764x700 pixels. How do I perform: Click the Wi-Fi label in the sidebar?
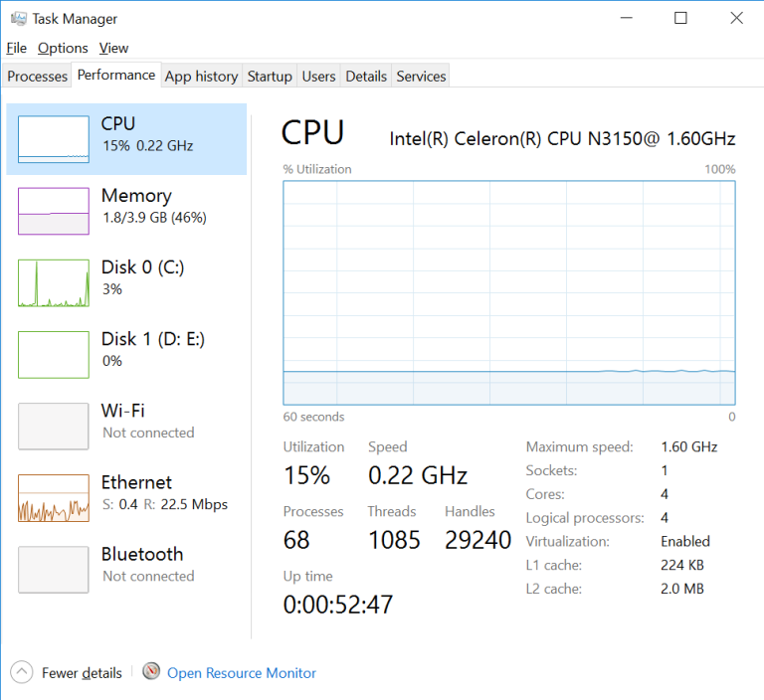tap(122, 411)
